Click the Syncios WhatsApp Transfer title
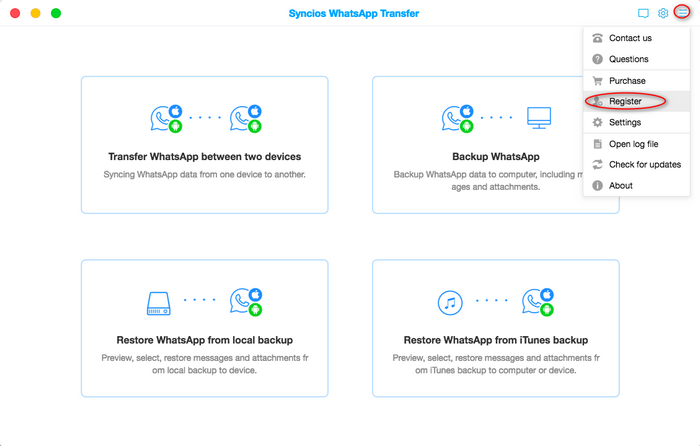Screen dimensions: 700x446 tap(354, 13)
